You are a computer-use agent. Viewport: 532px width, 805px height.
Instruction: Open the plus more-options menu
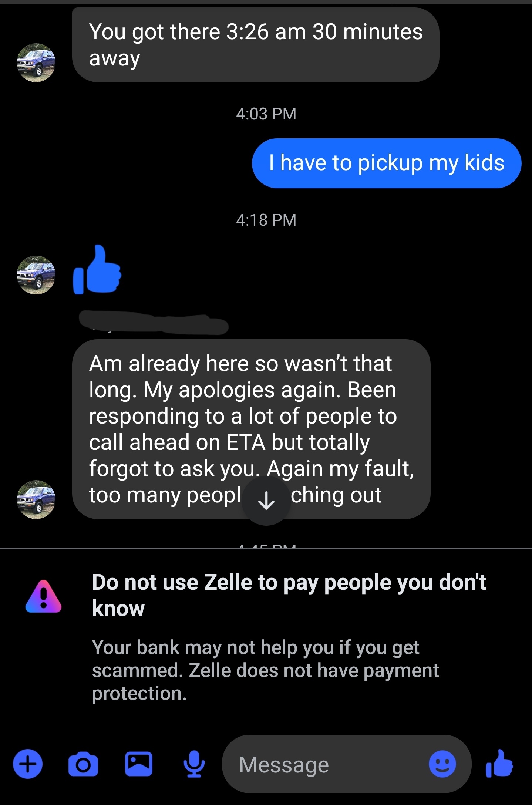[x=28, y=764]
